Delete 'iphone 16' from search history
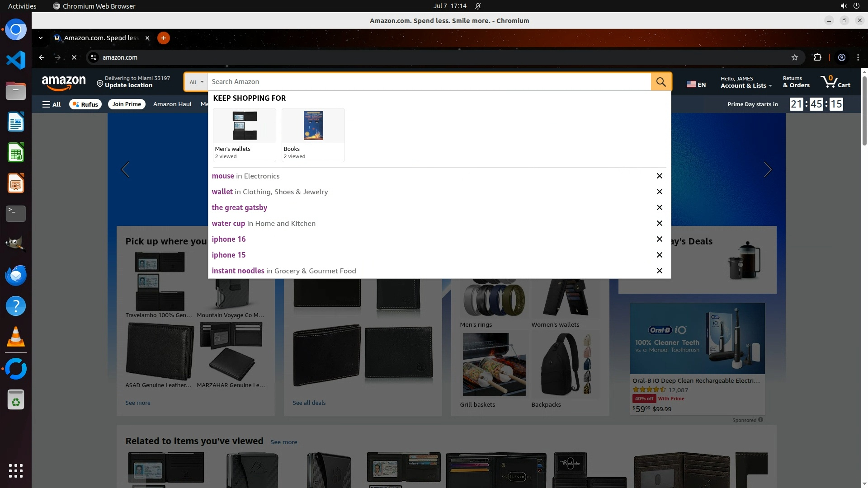This screenshot has height=488, width=868. [x=659, y=239]
